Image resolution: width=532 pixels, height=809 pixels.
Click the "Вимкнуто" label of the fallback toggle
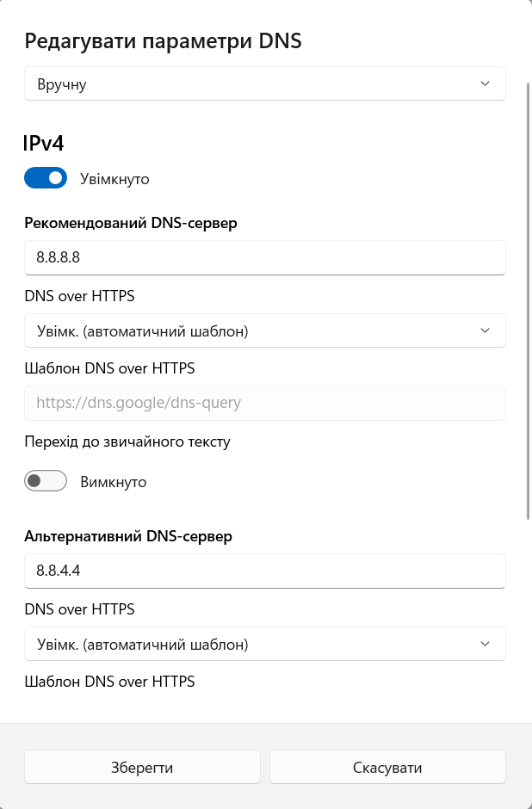(x=114, y=482)
